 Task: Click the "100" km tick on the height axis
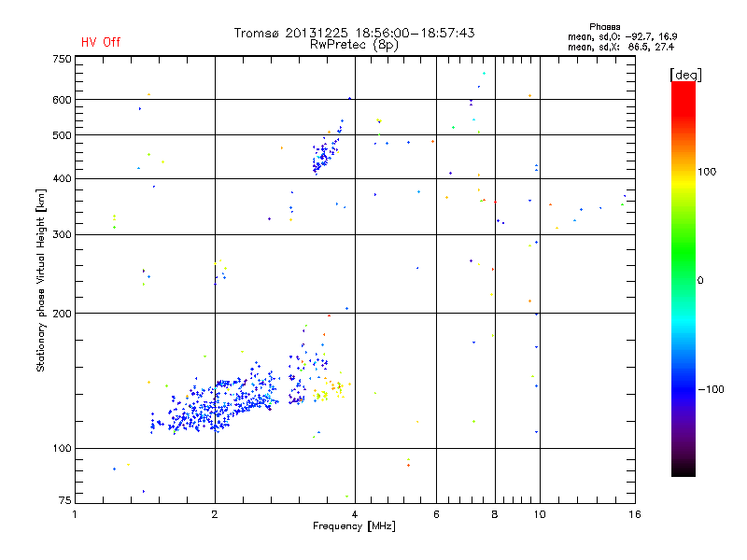point(62,449)
